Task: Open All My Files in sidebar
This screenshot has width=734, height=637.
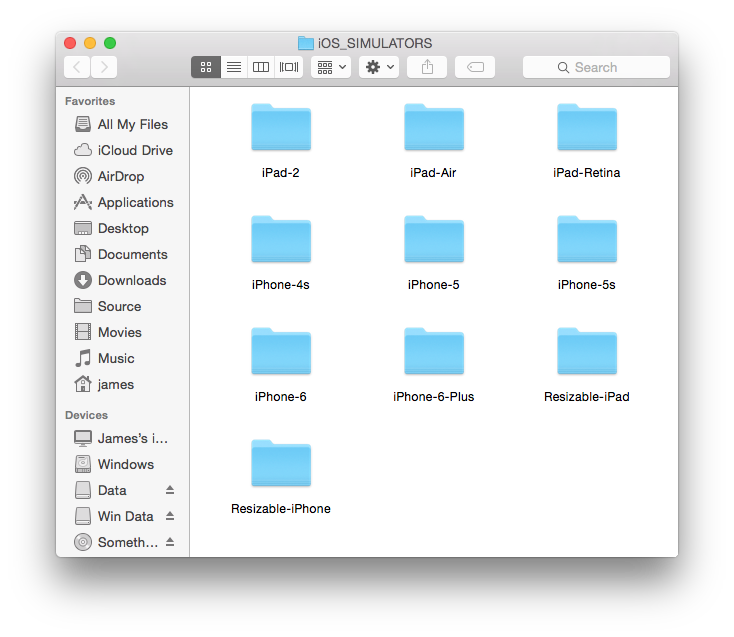Action: coord(123,124)
